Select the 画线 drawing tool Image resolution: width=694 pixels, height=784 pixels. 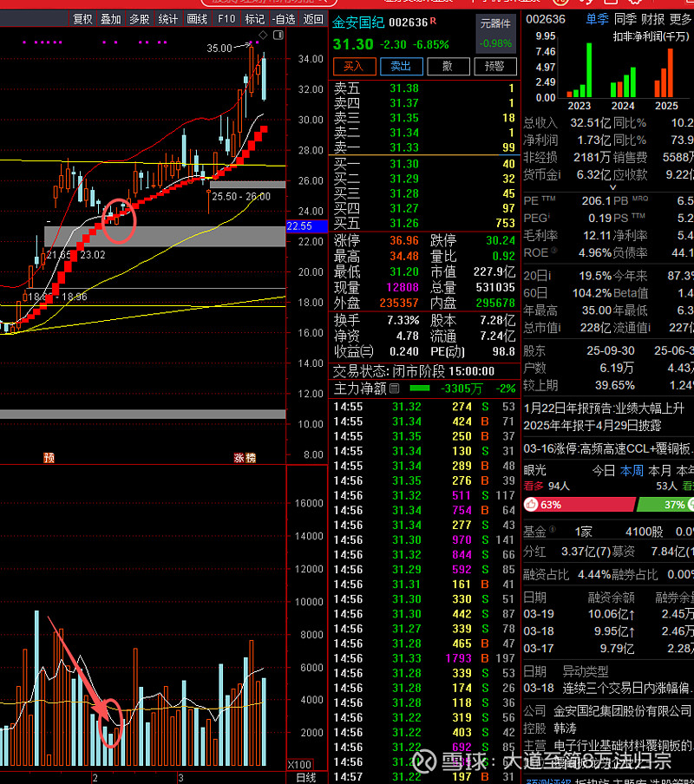(197, 19)
